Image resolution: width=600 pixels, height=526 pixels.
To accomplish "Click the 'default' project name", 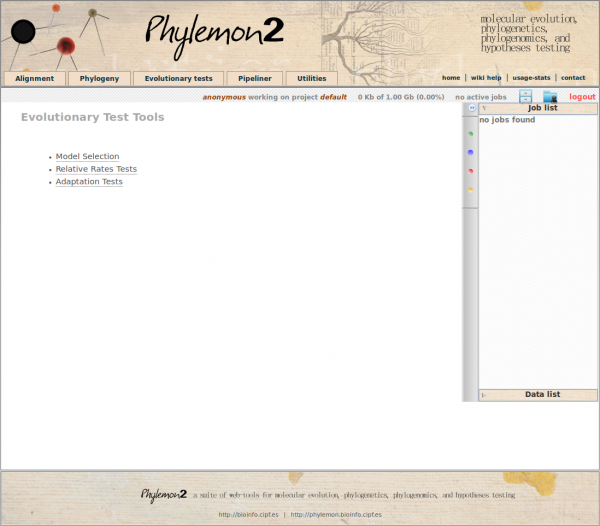I will click(333, 97).
